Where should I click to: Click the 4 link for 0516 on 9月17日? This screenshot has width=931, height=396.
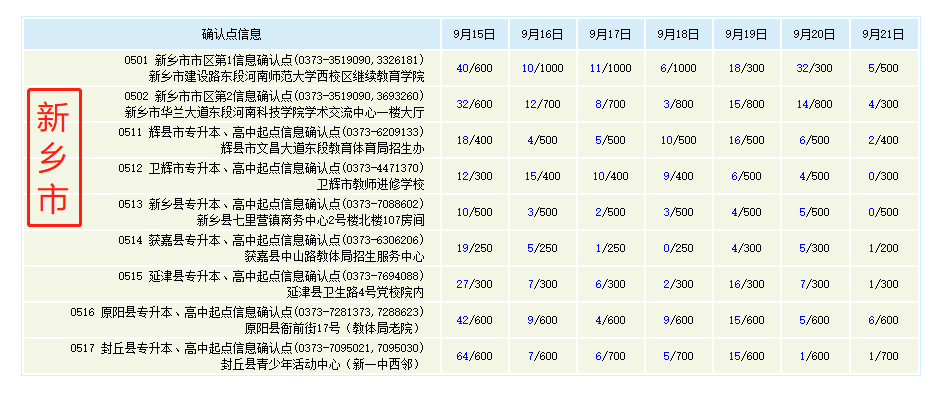click(x=599, y=321)
